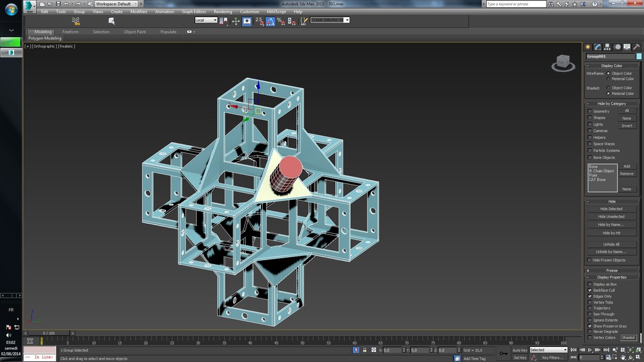Enable the See-Through checkbox

point(590,314)
